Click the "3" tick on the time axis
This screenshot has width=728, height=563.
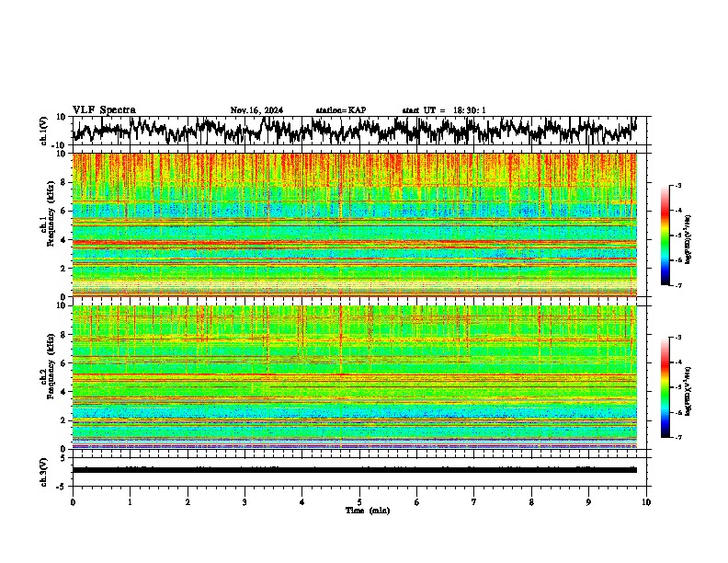(x=245, y=502)
